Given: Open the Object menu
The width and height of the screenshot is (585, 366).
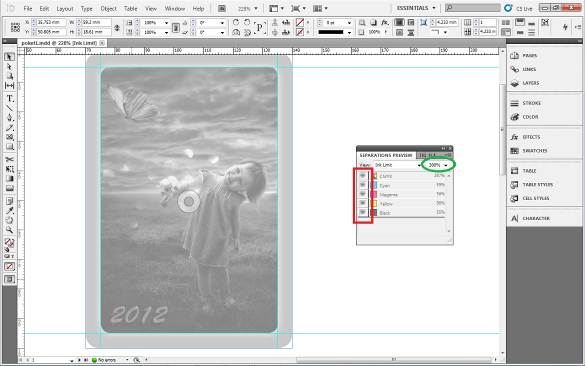Looking at the screenshot, I should pyautogui.click(x=109, y=8).
